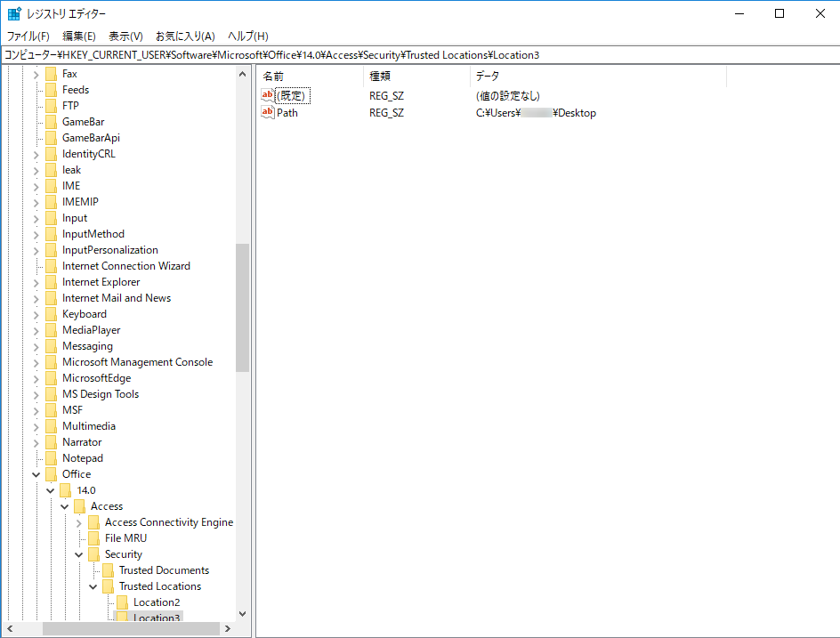Click the 14.0 folder icon
Screen dimensions: 840x638
pos(65,490)
